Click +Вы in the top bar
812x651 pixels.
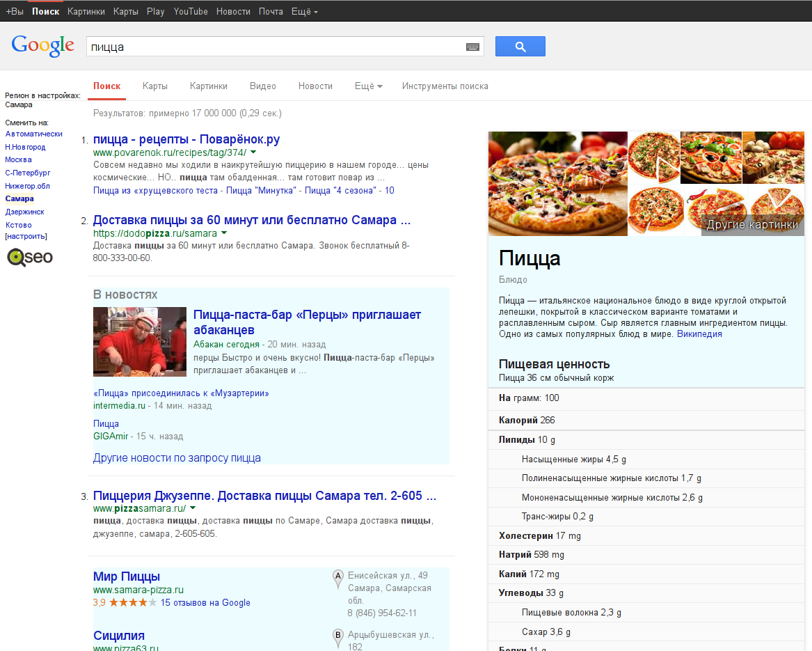point(15,11)
